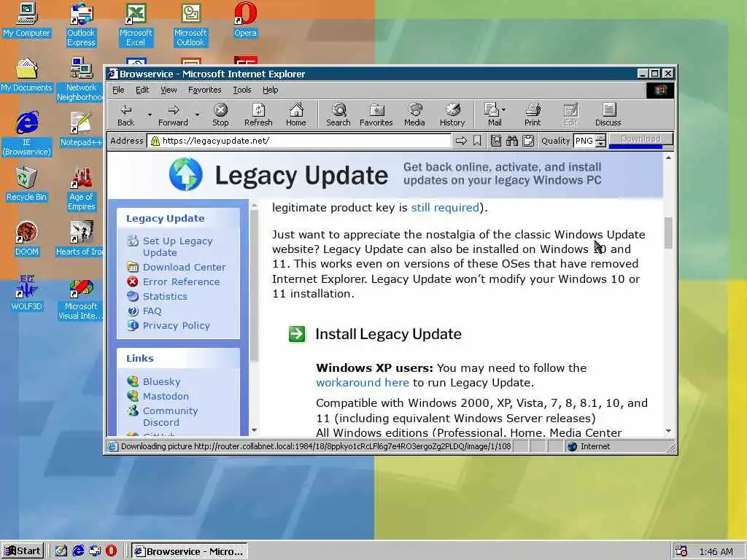747x560 pixels.
Task: Select the Age of Empires desktop icon
Action: click(x=81, y=189)
